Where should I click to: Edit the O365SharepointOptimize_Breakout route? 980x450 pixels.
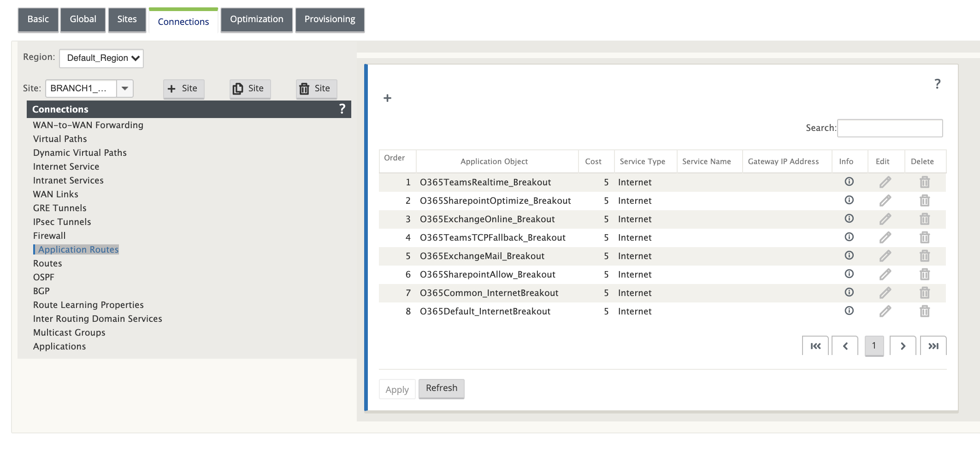(885, 201)
